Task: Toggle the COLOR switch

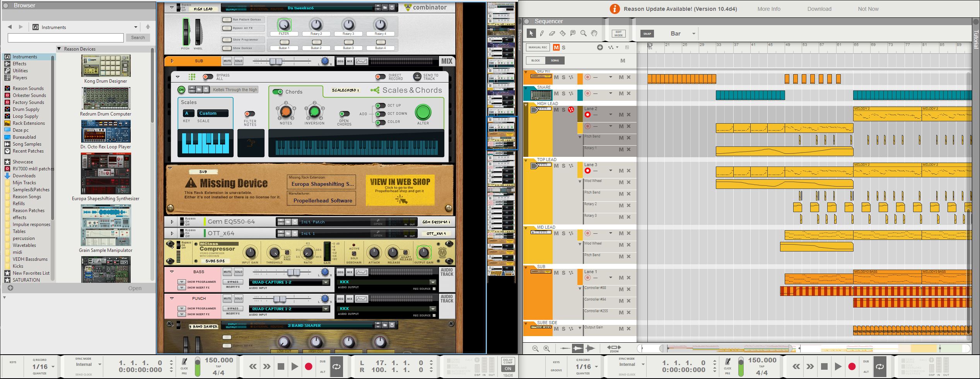Action: point(381,122)
